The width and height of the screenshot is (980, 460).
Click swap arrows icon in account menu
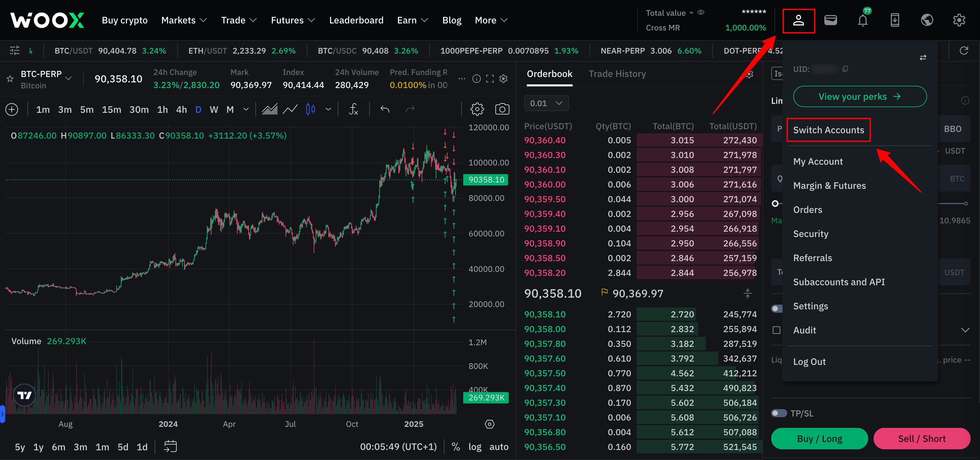pyautogui.click(x=923, y=58)
